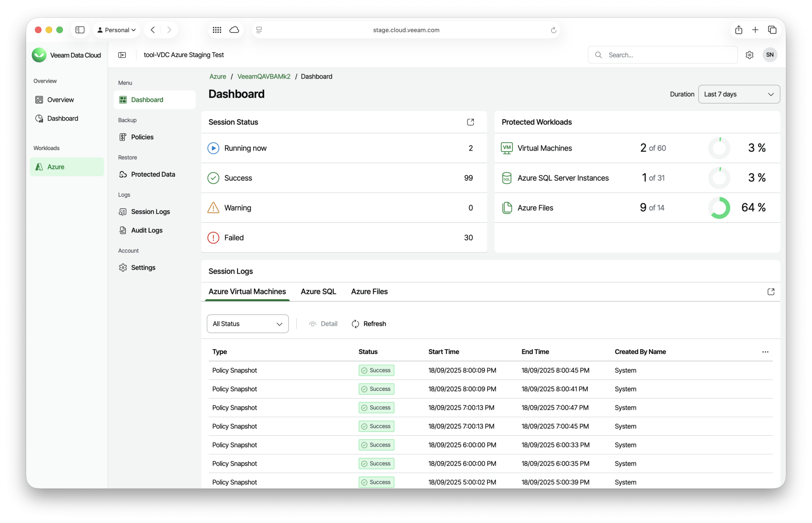Viewport: 812px width, 523px height.
Task: Collapse the secondary menu panel icon
Action: tap(122, 55)
